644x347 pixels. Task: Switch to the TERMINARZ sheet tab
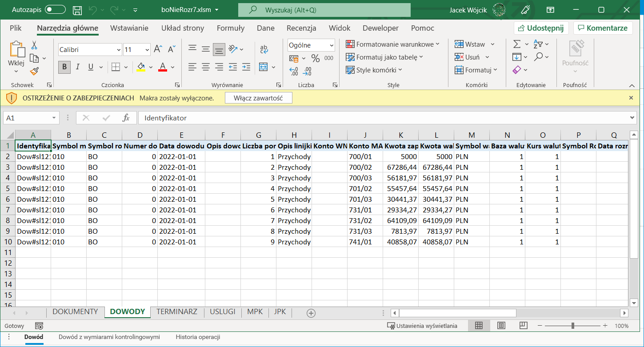(x=176, y=311)
